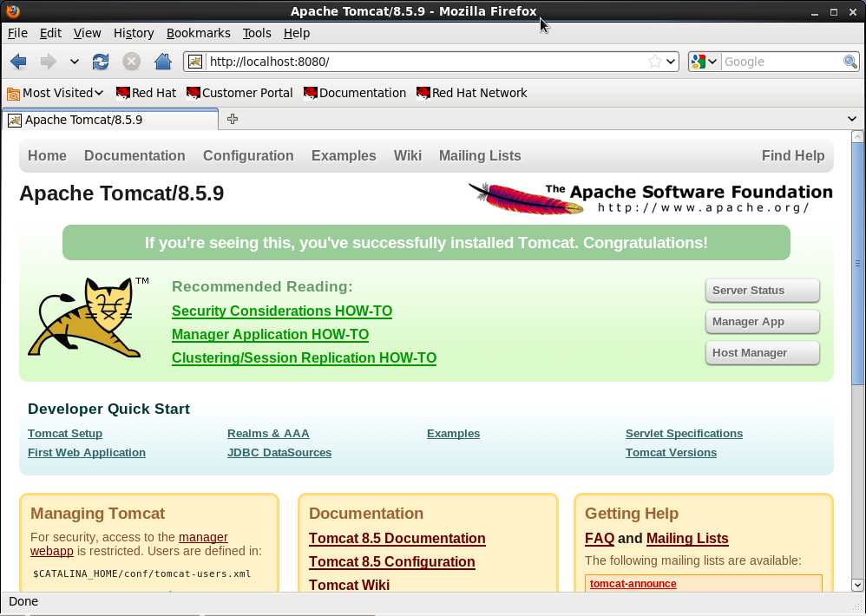Click the Documentation bookmark red hat icon
Viewport: 866px width, 616px height.
[x=311, y=93]
